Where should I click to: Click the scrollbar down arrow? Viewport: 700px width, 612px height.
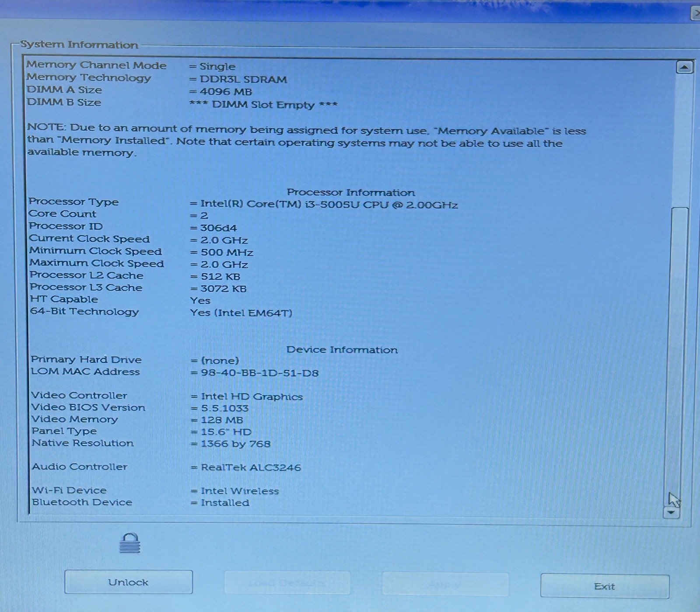point(672,512)
